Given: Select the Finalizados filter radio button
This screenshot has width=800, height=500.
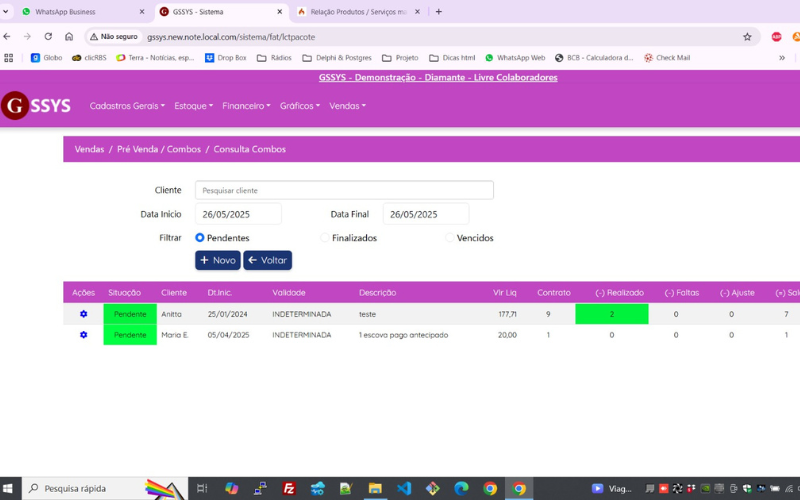Looking at the screenshot, I should pyautogui.click(x=325, y=238).
